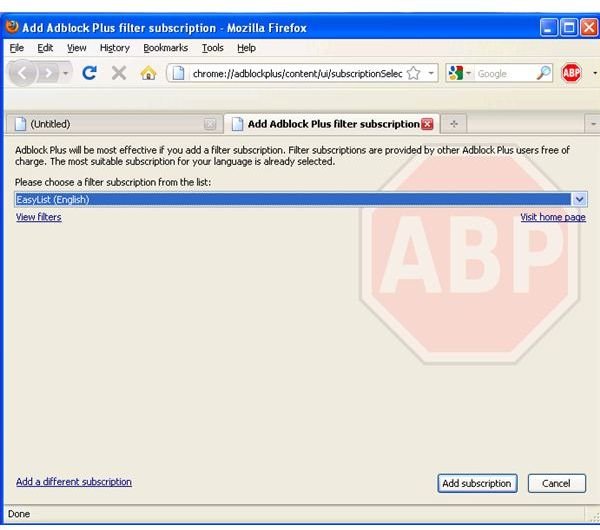
Task: Open the View menu
Action: (x=77, y=48)
